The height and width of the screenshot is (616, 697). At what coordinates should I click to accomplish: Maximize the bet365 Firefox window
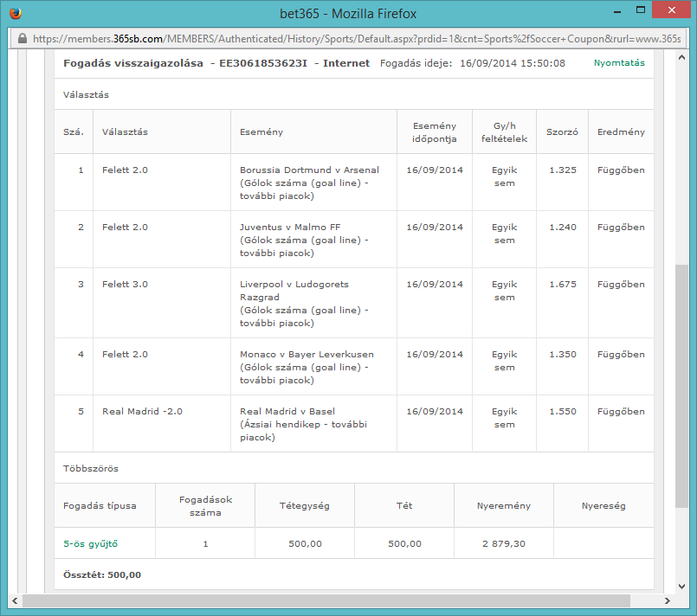[x=641, y=10]
